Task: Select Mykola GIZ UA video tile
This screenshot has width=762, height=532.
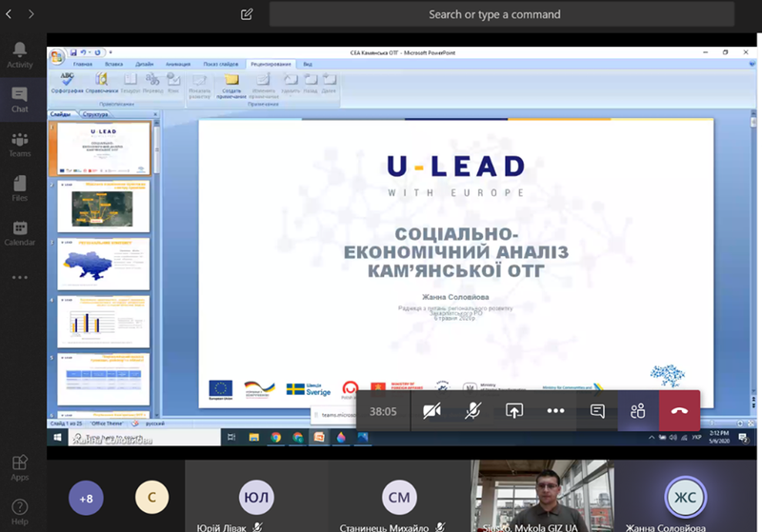Action: tap(542, 496)
